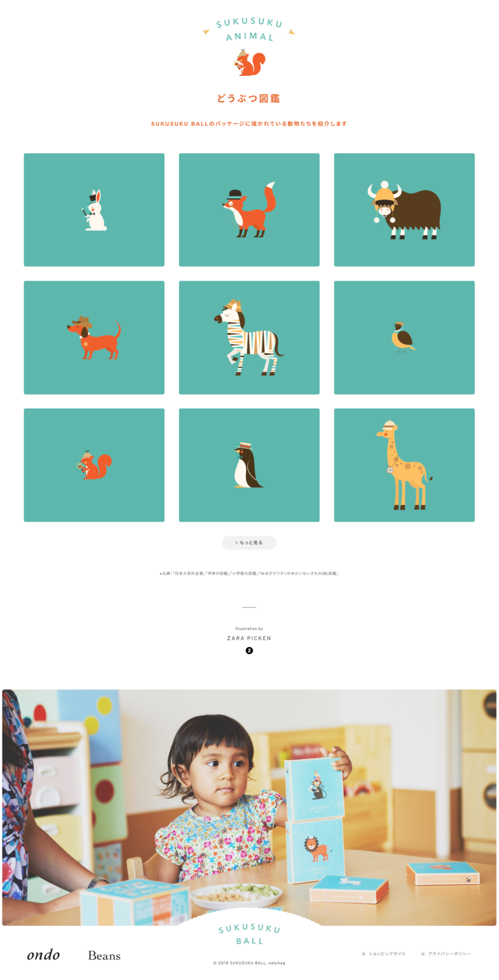The image size is (499, 980).
Task: Open the ZARA PICKEN illustrator link
Action: point(249,639)
